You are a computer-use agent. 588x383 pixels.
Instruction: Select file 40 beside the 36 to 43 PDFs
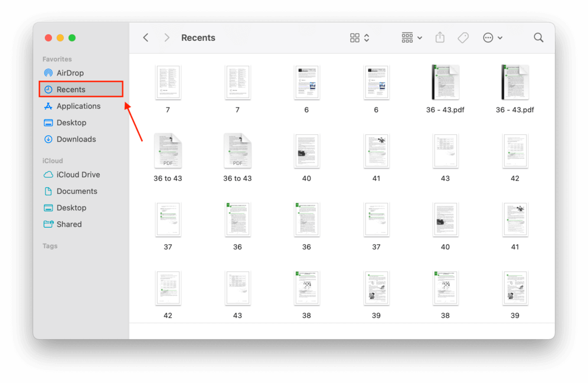click(x=307, y=151)
